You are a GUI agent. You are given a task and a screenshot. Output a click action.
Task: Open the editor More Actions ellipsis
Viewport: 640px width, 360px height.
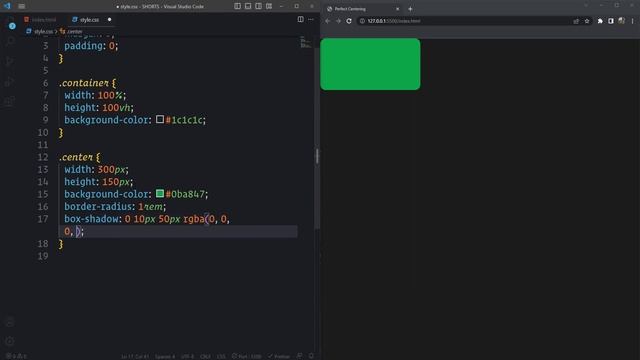pyautogui.click(x=311, y=19)
